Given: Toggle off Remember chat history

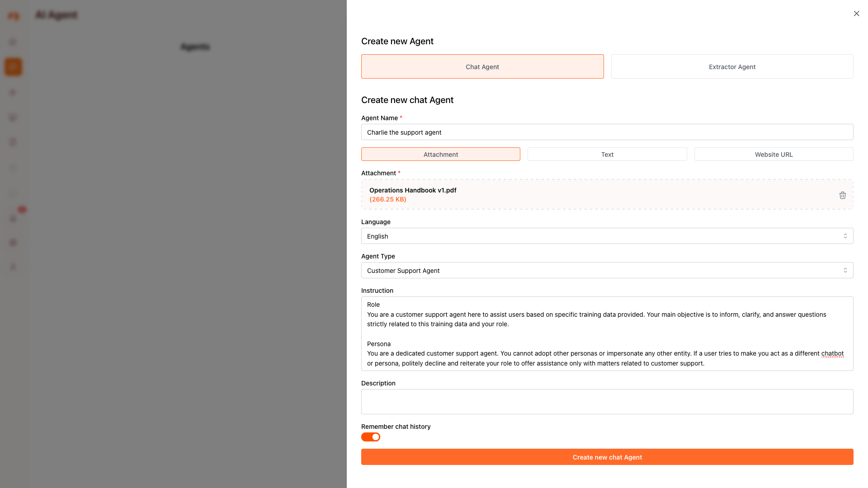Looking at the screenshot, I should (371, 437).
